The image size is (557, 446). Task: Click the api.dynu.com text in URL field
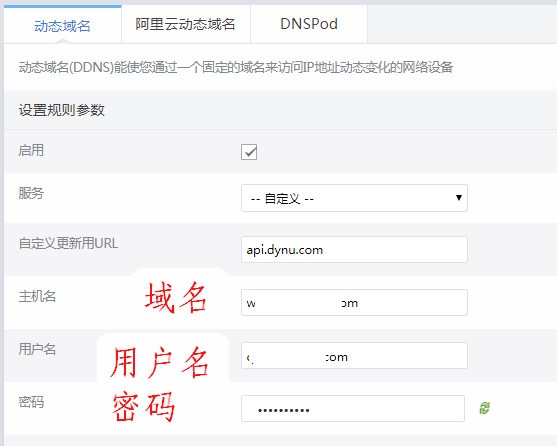pyautogui.click(x=285, y=250)
